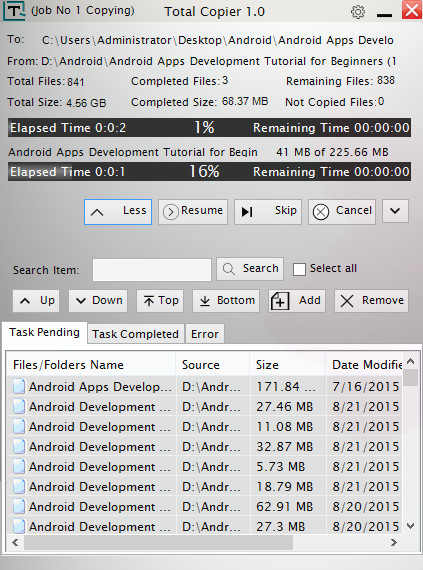Click 'Remaining Files: 838' text
Viewport: 423px width, 570px height.
tap(340, 81)
